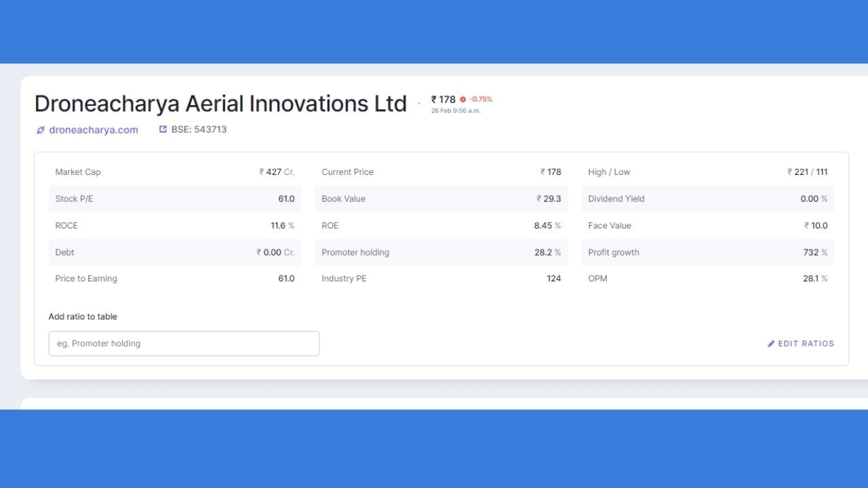868x488 pixels.
Task: Select the Promoter holding row label
Action: pyautogui.click(x=355, y=252)
